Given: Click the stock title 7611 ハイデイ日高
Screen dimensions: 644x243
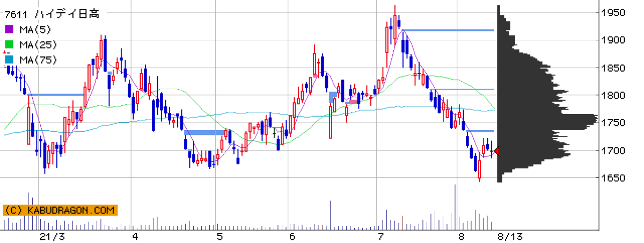Looking at the screenshot, I should point(52,15).
